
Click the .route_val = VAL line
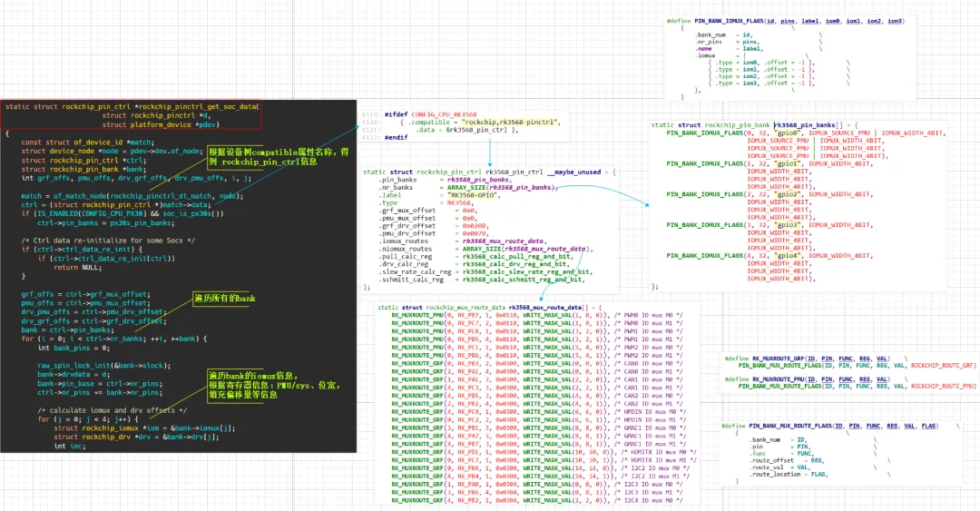coord(779,467)
